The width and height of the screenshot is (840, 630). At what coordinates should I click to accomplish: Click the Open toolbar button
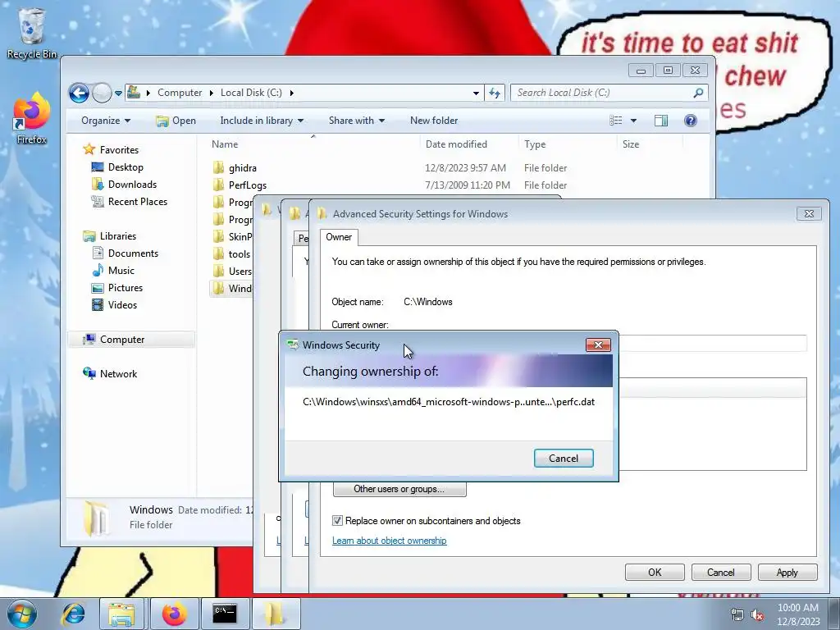176,121
